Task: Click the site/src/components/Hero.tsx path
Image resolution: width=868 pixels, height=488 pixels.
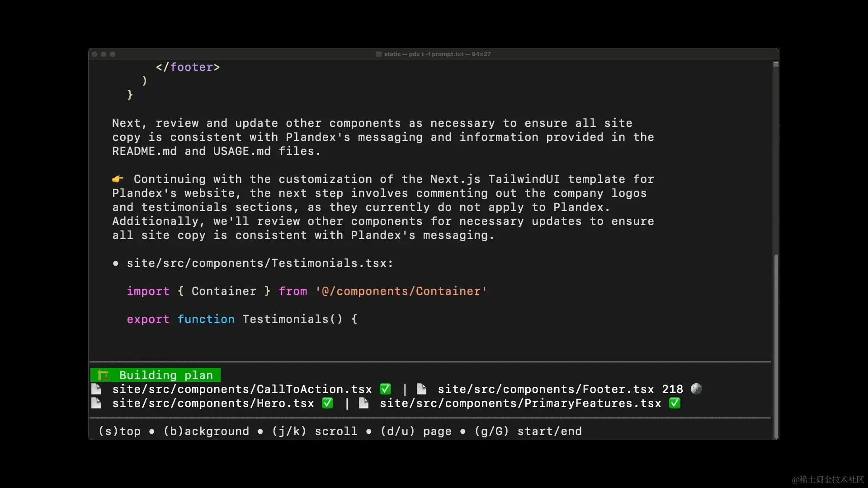Action: [x=213, y=403]
